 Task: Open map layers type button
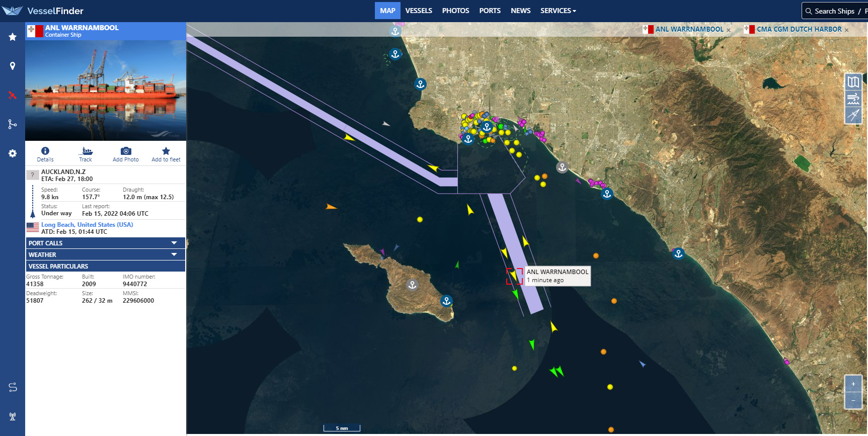[x=853, y=81]
